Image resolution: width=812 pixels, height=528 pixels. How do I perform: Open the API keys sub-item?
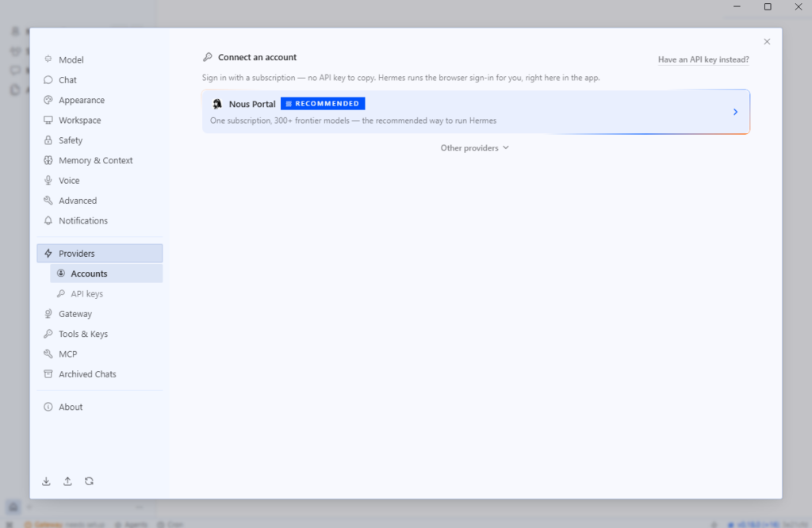pos(106,293)
